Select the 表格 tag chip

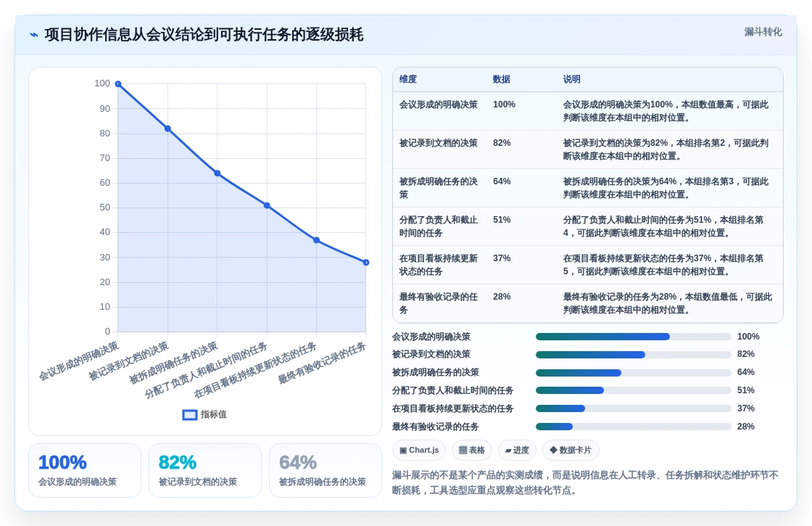coord(472,450)
